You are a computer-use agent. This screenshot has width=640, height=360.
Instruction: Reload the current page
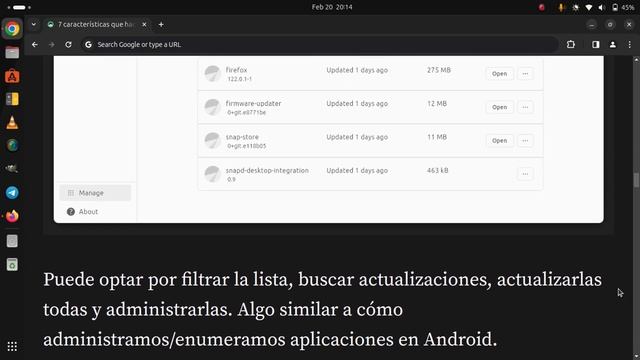click(x=68, y=44)
